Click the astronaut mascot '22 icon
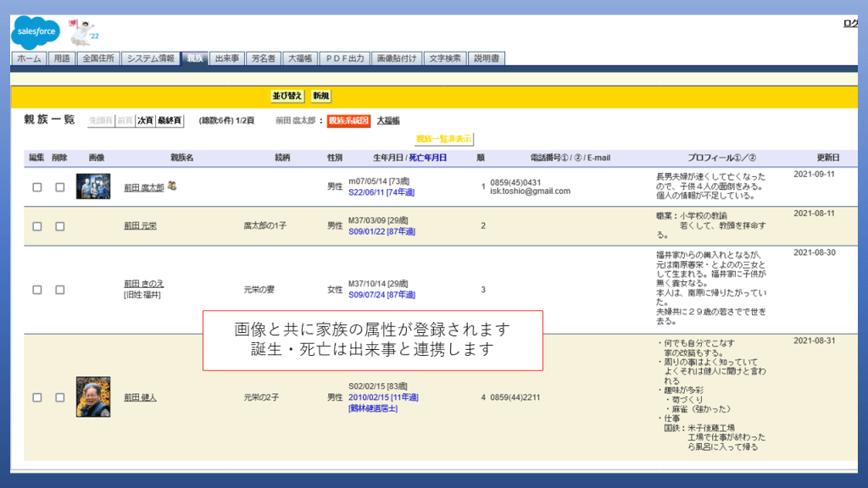868x488 pixels. click(x=81, y=32)
